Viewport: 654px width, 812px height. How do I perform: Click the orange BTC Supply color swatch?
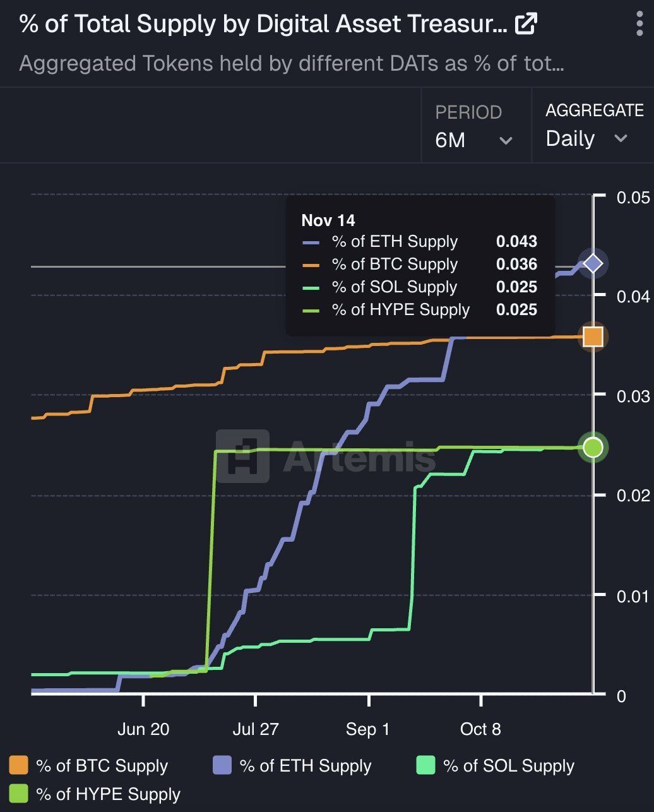(x=17, y=765)
